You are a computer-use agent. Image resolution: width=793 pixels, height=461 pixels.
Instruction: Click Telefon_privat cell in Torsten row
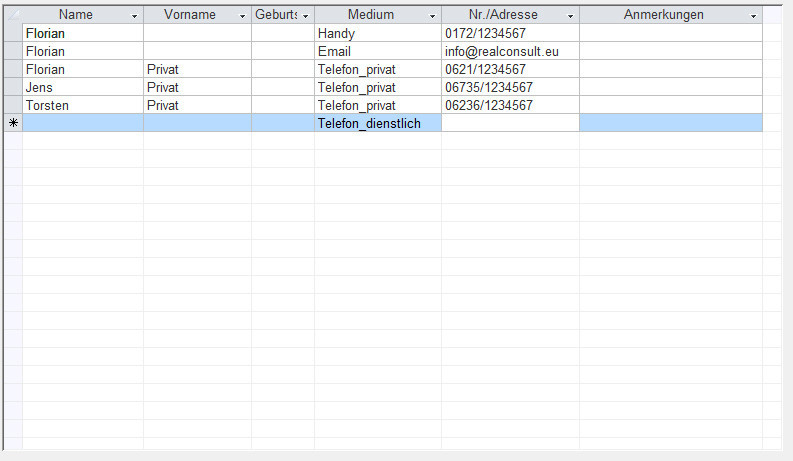click(378, 105)
